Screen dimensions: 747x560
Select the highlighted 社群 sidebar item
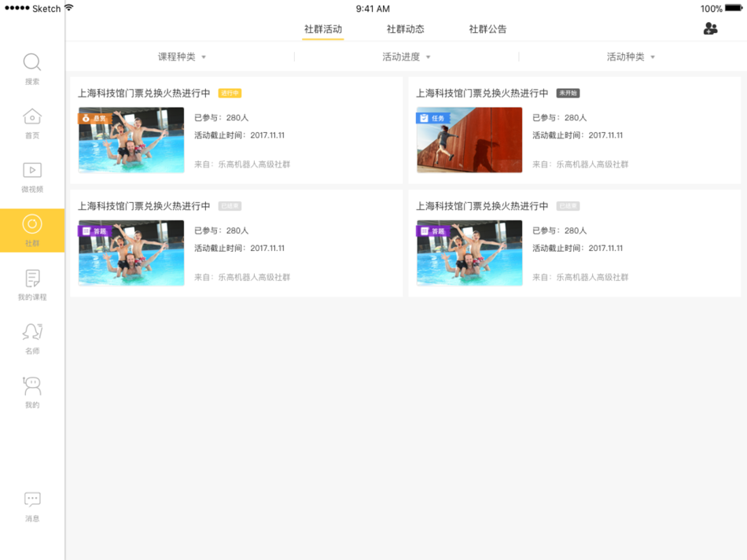[32, 230]
